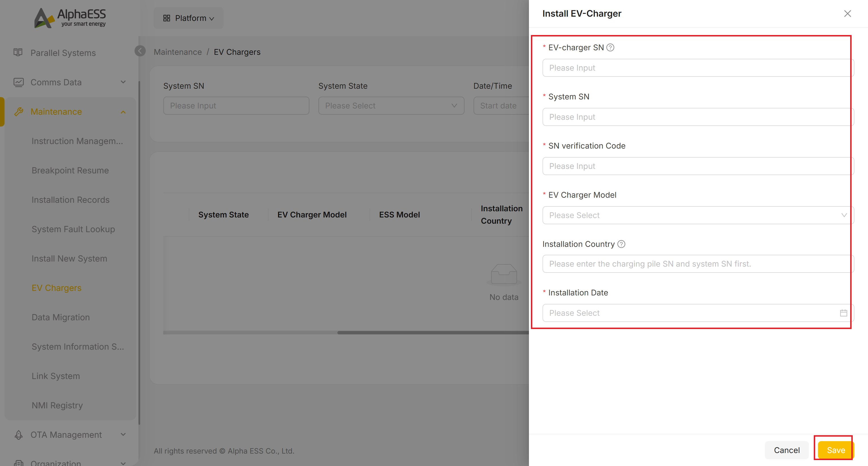Open System Fault Lookup
Screen dimensions: 868x466
73,229
